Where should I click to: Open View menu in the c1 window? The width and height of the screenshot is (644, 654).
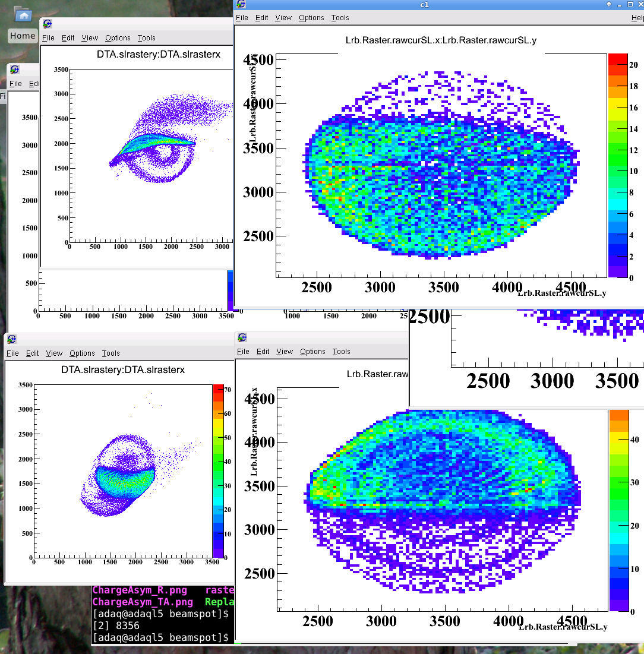pyautogui.click(x=283, y=17)
